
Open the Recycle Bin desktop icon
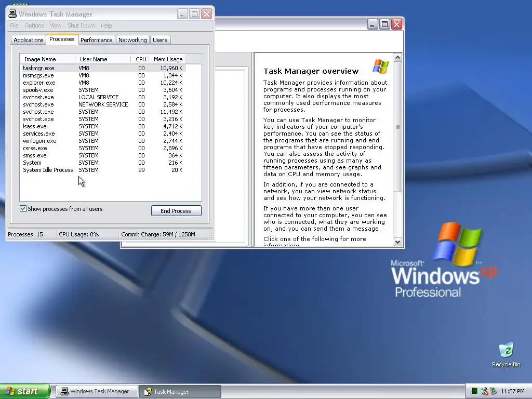[506, 355]
